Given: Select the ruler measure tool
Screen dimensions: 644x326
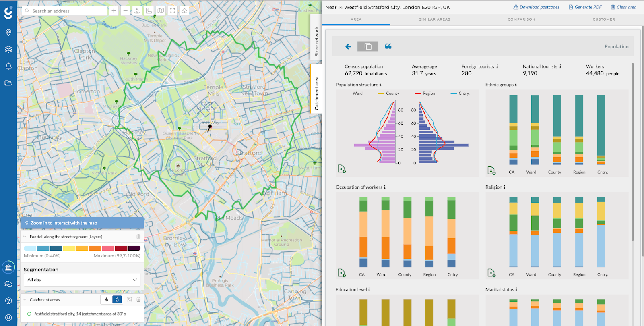Looking at the screenshot, I should pyautogui.click(x=149, y=11).
